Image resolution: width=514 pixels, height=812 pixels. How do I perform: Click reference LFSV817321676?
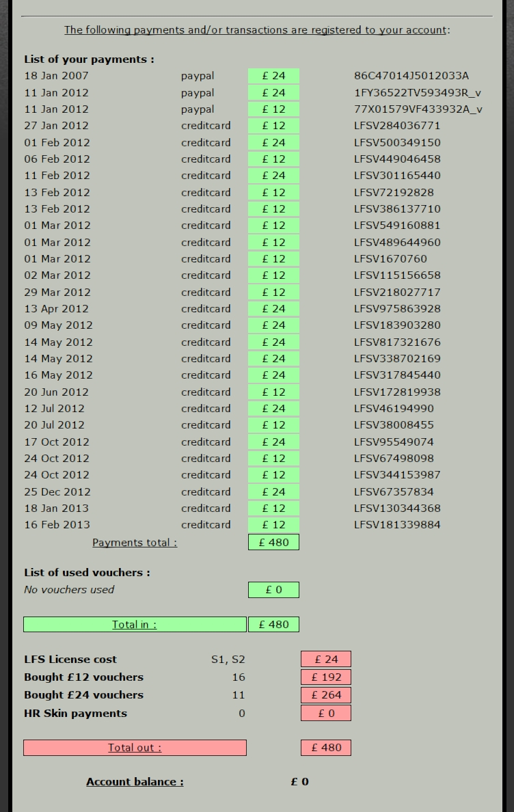point(397,342)
